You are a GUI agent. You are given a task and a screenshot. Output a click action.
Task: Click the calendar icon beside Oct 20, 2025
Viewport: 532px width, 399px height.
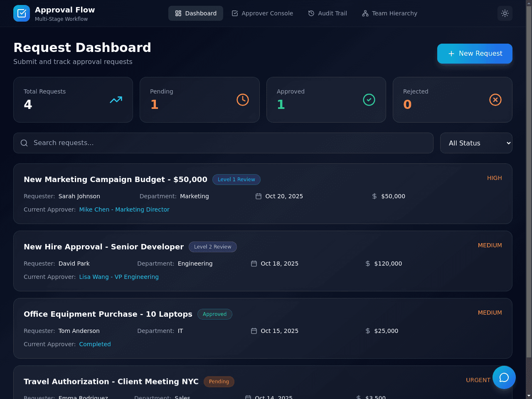259,196
